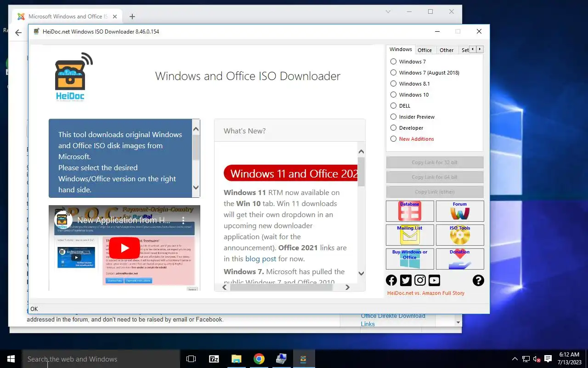588x368 pixels.
Task: Select the Windows 7 radio option
Action: [407, 62]
